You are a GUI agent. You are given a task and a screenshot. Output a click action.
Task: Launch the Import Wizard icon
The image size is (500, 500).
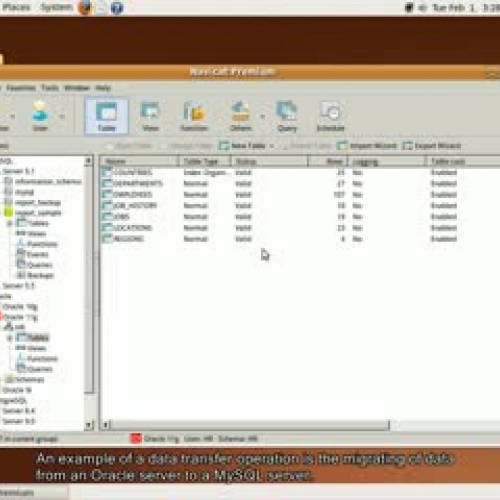click(342, 146)
